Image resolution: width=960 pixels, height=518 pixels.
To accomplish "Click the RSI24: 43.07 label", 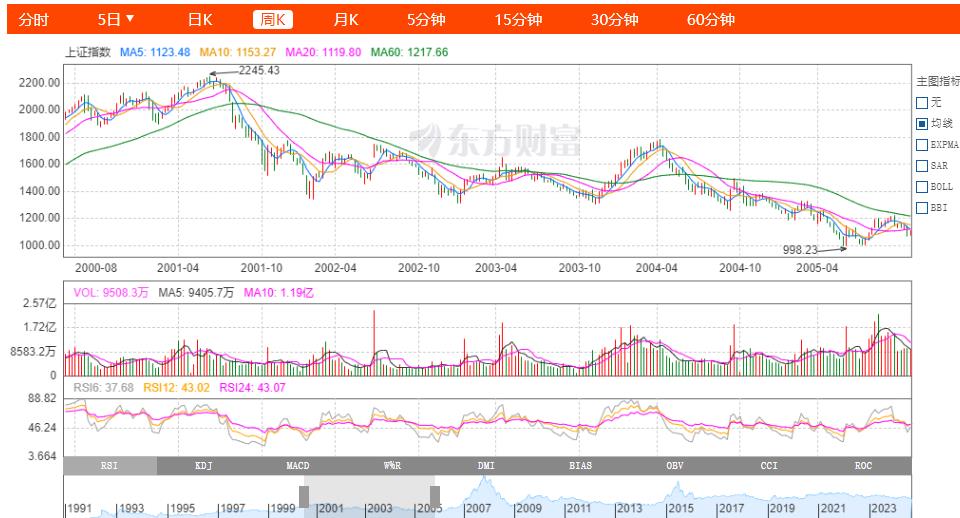I will [252, 388].
